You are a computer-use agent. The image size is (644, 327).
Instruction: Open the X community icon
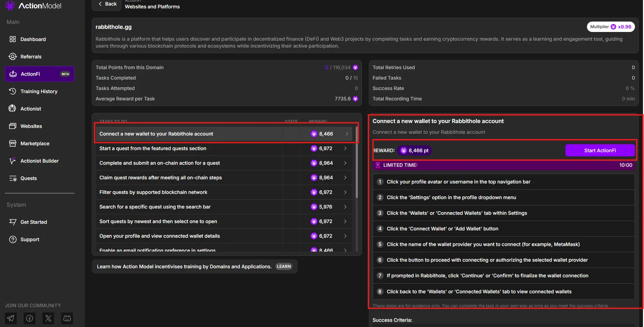click(48, 318)
